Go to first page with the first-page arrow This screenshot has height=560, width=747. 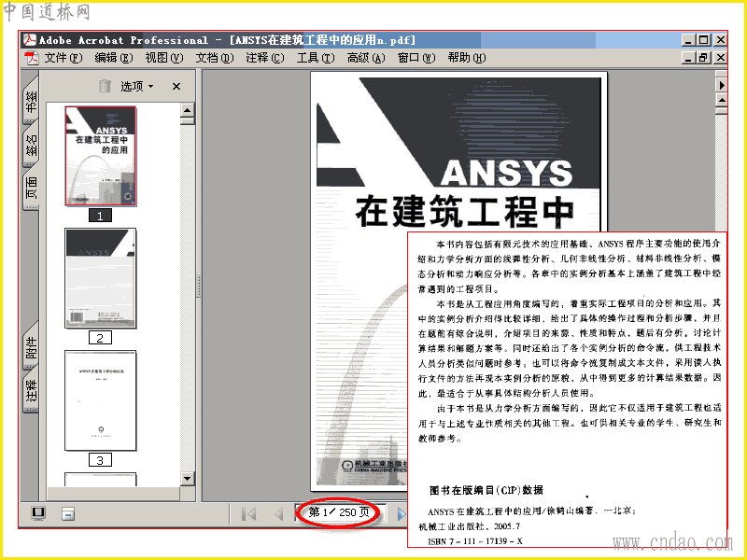click(x=248, y=513)
